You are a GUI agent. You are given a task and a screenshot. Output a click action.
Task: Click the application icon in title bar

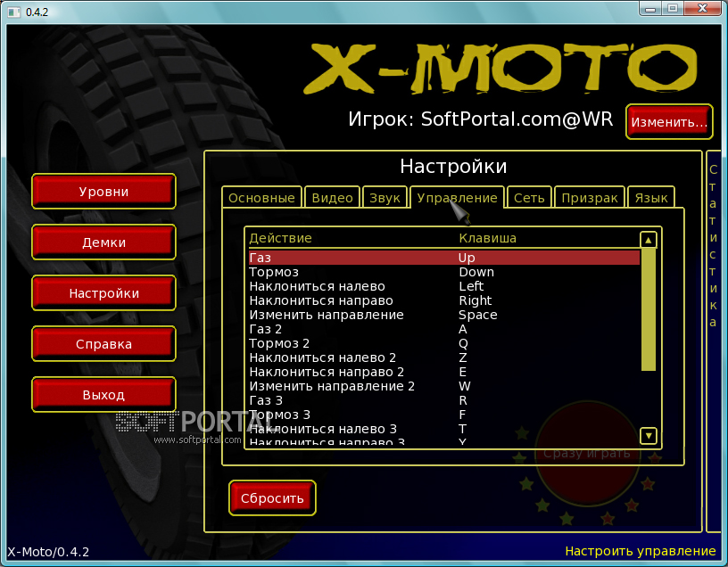click(x=14, y=12)
